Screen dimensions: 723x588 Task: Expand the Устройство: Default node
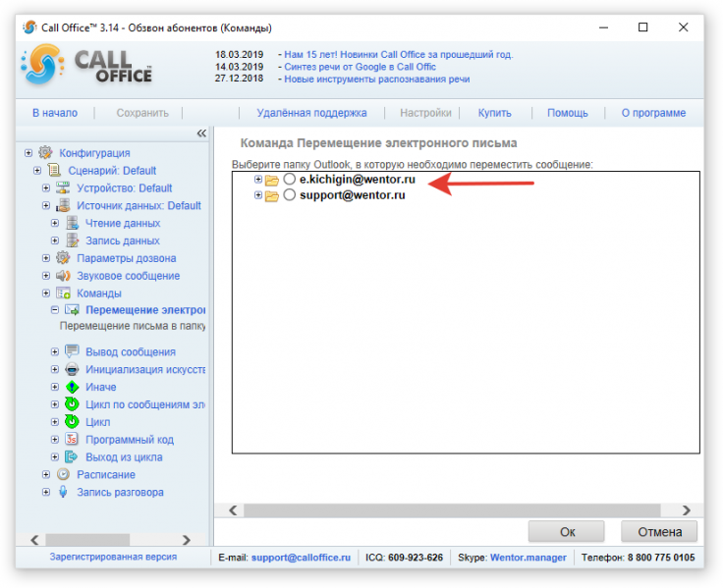coord(46,187)
